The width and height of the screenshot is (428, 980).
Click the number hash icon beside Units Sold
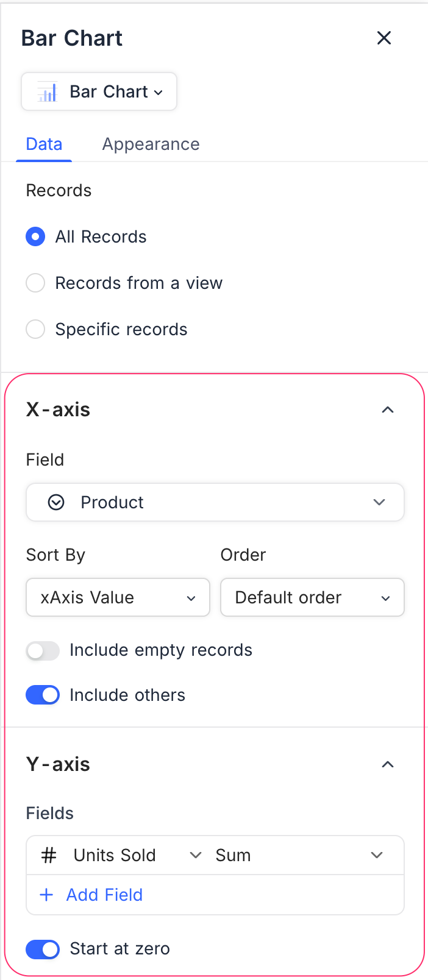coord(49,855)
